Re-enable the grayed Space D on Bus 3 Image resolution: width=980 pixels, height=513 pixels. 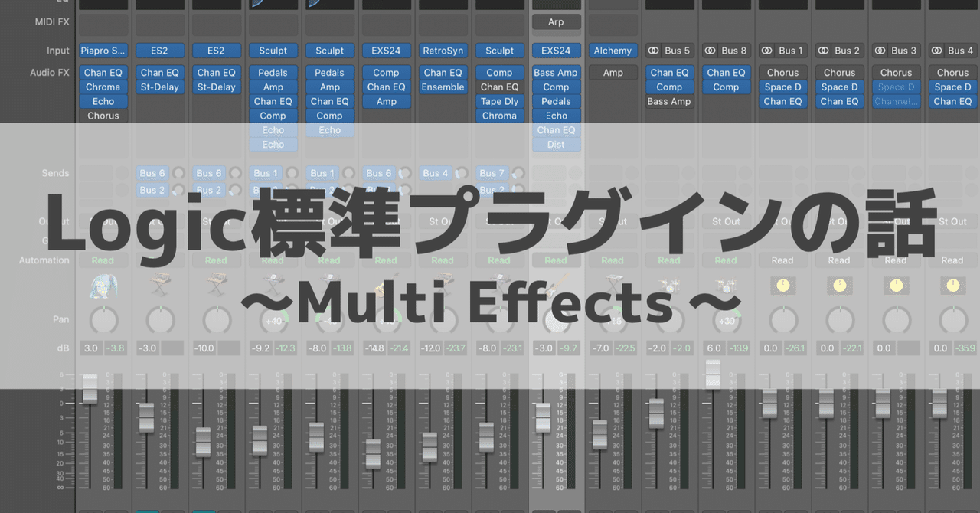896,87
